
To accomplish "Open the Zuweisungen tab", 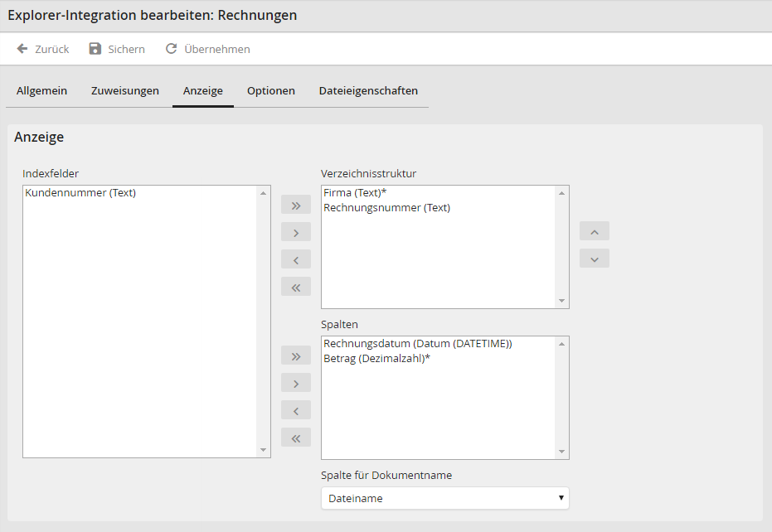I will point(125,91).
